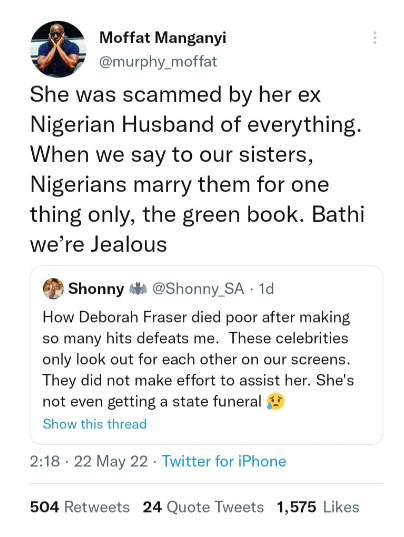The width and height of the screenshot is (404, 537).
Task: Click the 2:18 · 22 May 22 timestamp
Action: click(89, 461)
